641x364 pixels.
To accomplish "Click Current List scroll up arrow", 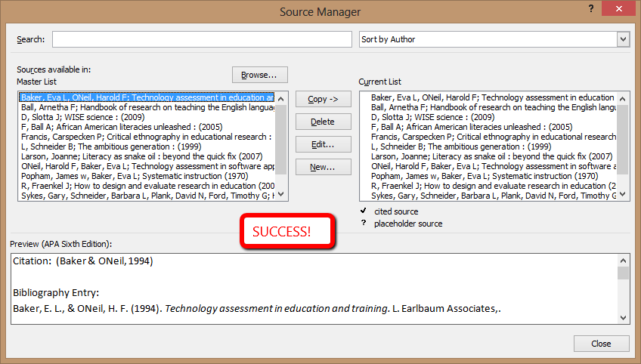I will (x=623, y=99).
